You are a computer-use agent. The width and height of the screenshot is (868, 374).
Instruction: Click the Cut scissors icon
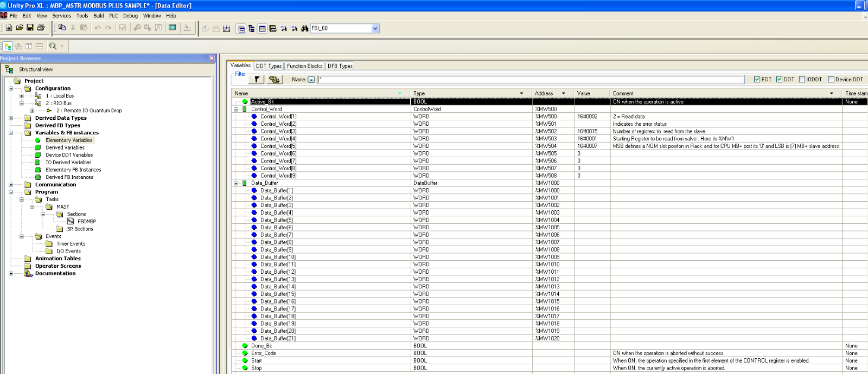(73, 28)
